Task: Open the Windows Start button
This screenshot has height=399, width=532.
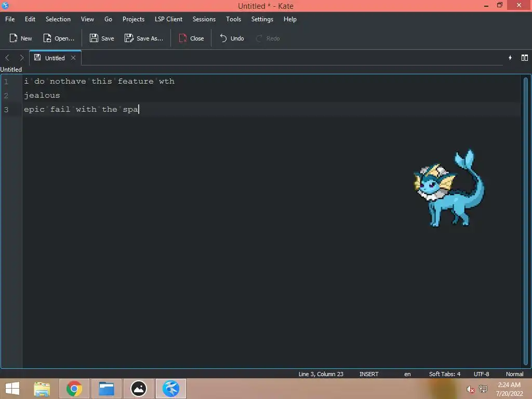Action: [12, 389]
